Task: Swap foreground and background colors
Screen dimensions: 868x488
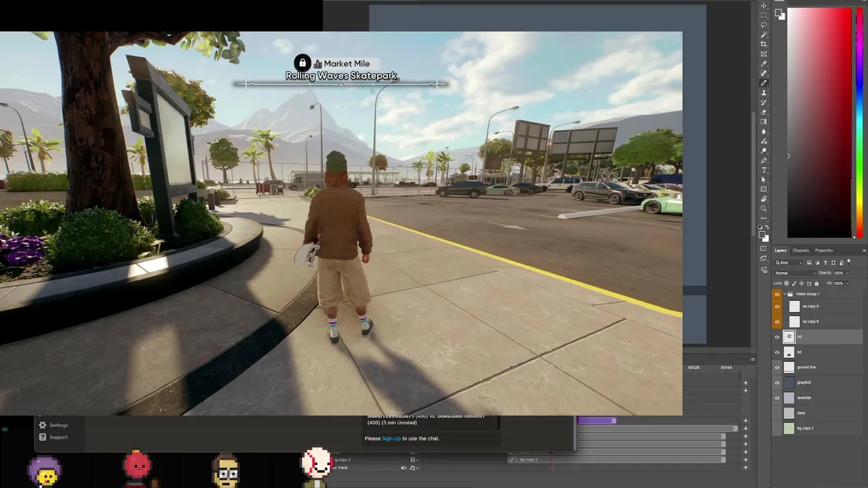Action: click(x=768, y=227)
